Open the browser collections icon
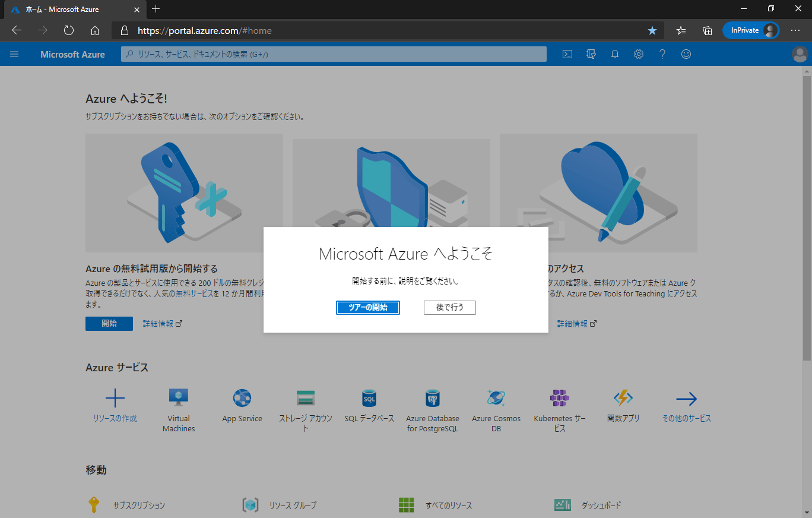812x518 pixels. [708, 30]
